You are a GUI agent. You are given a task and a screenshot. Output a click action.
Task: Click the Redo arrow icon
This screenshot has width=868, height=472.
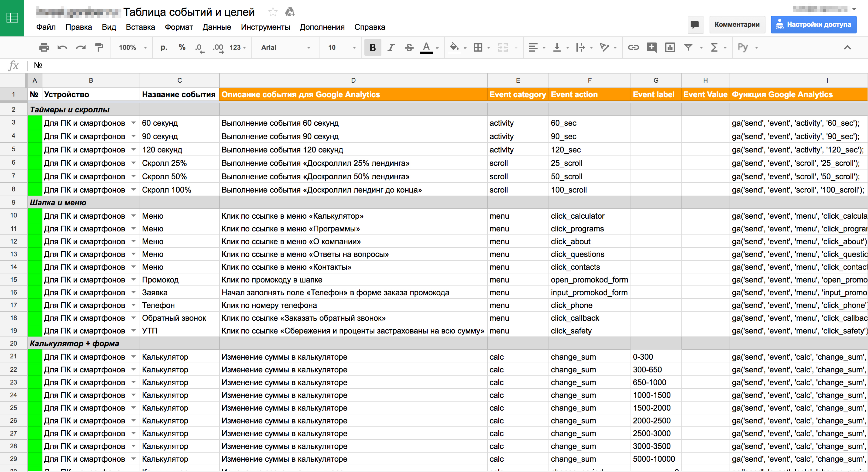81,47
